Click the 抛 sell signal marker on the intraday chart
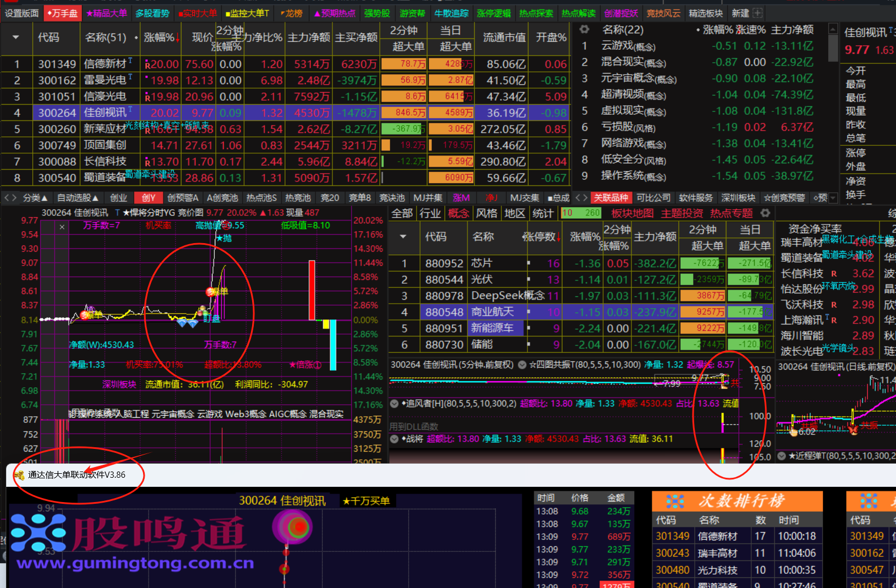896x588 pixels. click(224, 238)
